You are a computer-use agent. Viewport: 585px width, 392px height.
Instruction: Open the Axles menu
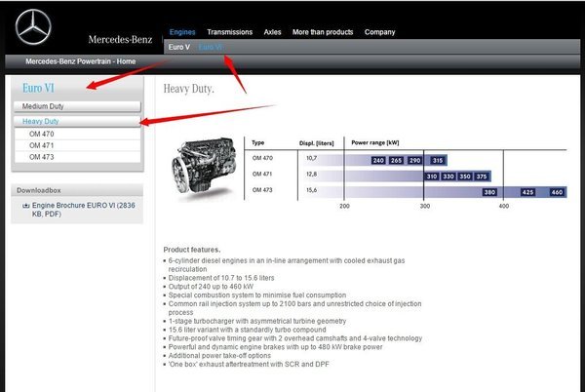[272, 32]
